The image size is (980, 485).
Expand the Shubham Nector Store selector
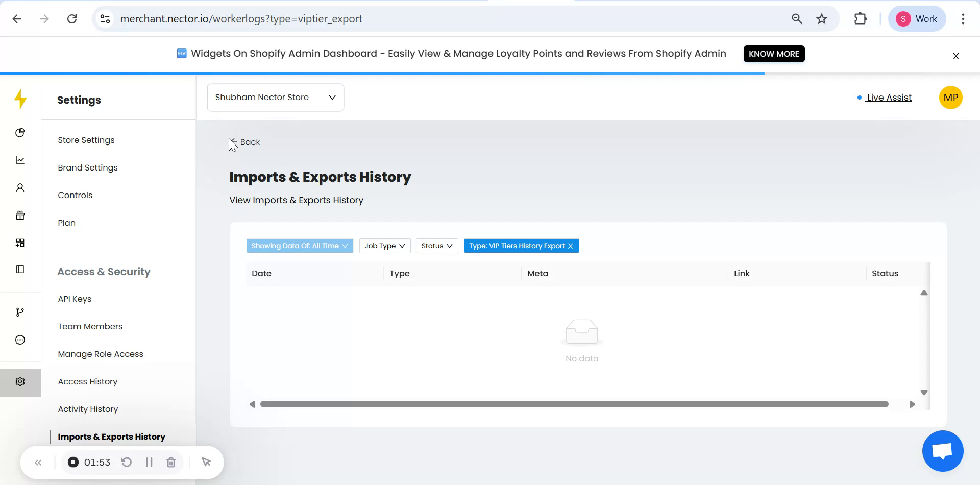[x=275, y=97]
